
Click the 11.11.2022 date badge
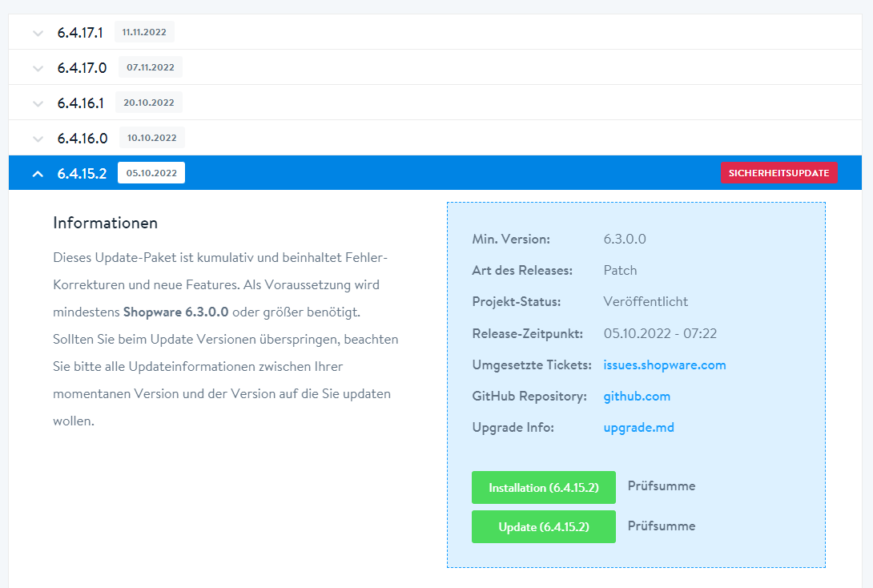coord(144,32)
